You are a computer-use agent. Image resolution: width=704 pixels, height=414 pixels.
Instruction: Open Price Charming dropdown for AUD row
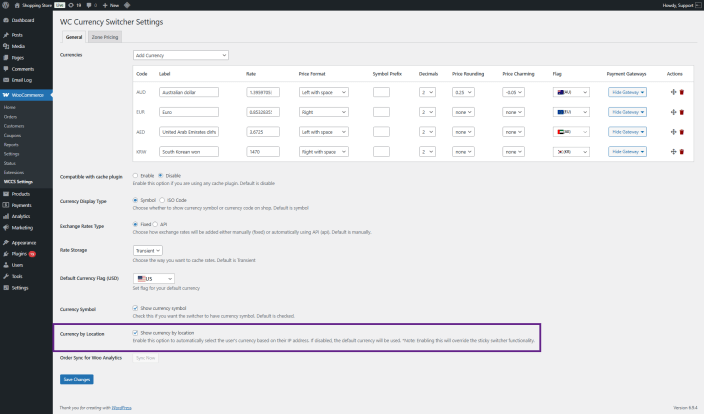(513, 92)
